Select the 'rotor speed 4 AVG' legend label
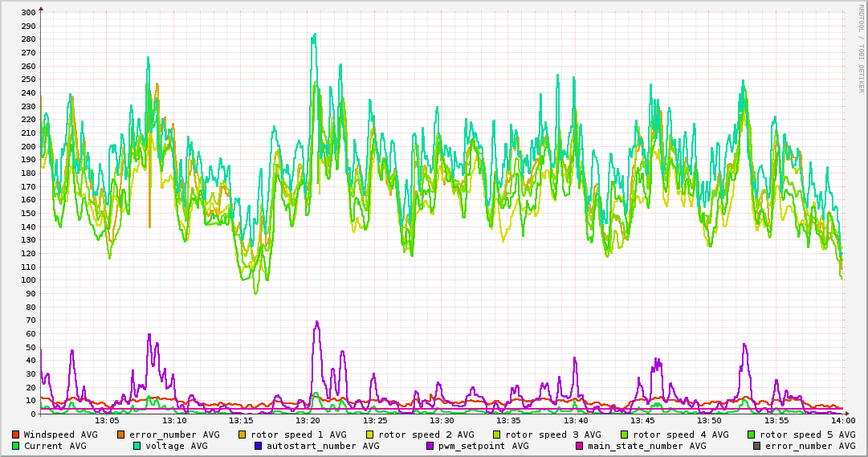The image size is (868, 457). pyautogui.click(x=681, y=435)
